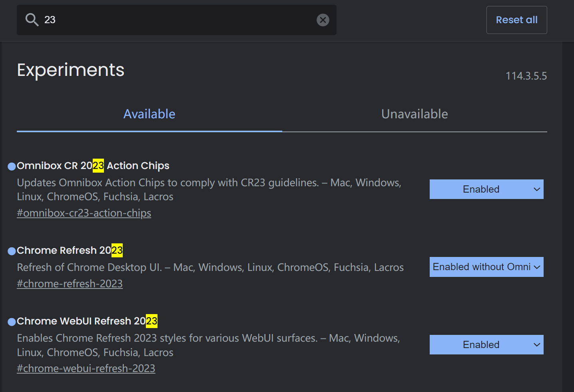The image size is (574, 392).
Task: Click the Chrome WebUI Refresh 2023 title
Action: (x=87, y=321)
